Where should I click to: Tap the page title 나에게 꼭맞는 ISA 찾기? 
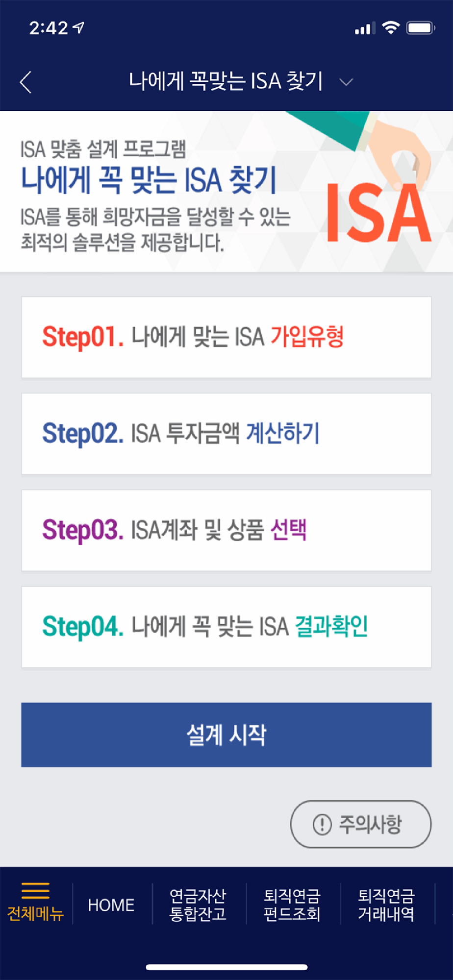[x=226, y=81]
